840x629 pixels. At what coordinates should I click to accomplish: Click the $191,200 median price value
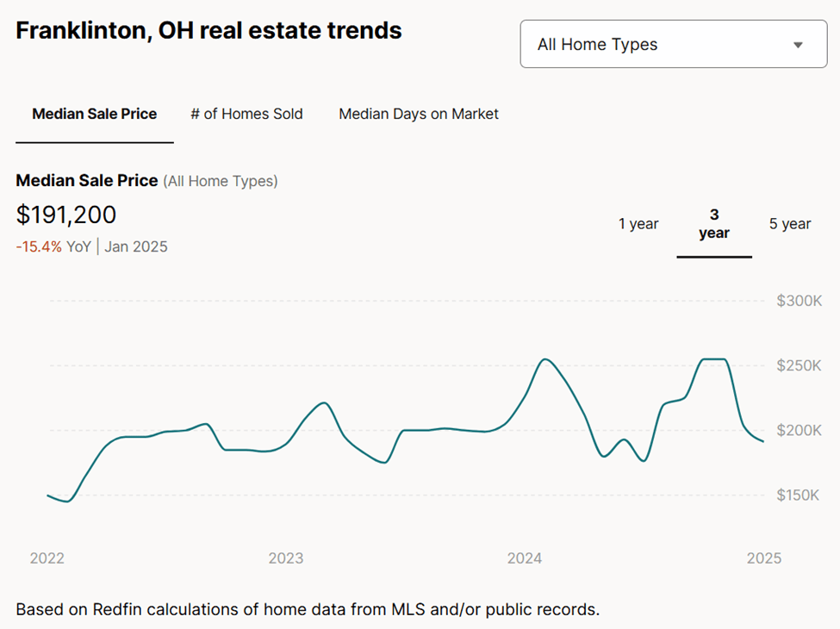(66, 215)
